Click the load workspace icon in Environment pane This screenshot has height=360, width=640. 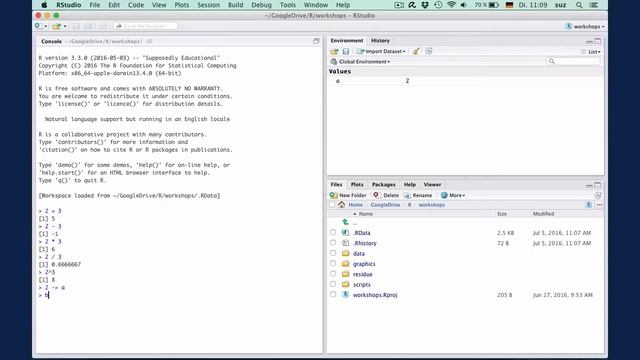334,51
